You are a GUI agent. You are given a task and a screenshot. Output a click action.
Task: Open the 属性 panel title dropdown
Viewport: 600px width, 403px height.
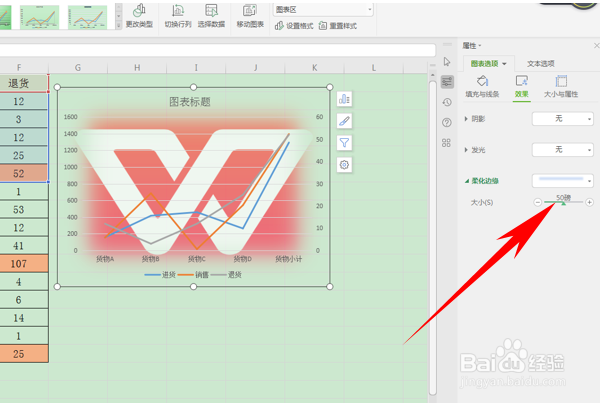tap(472, 46)
